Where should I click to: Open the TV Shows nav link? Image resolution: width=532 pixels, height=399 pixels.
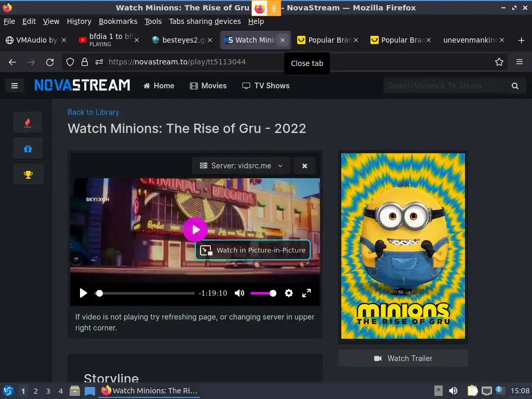pos(265,86)
